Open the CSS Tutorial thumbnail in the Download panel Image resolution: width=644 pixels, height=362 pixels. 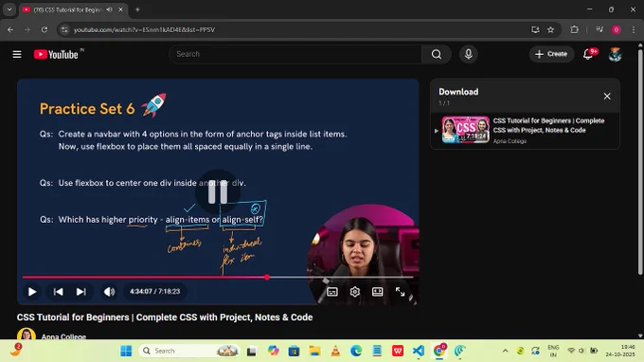click(x=466, y=130)
